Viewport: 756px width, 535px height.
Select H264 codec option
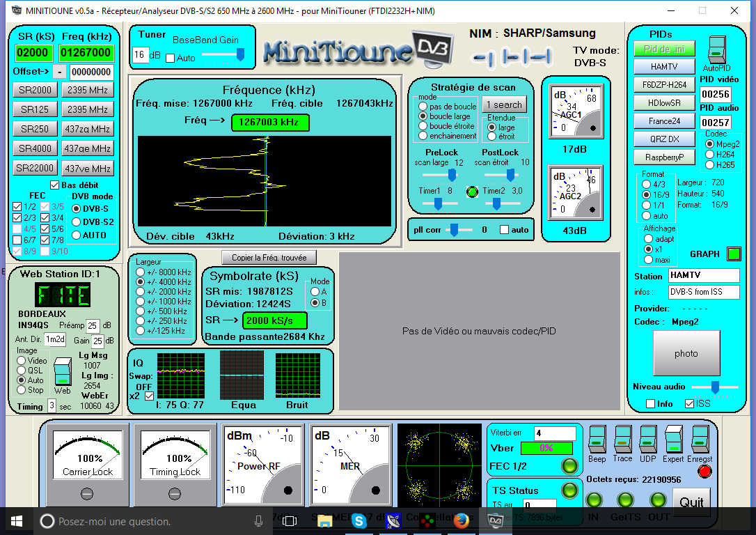(710, 155)
